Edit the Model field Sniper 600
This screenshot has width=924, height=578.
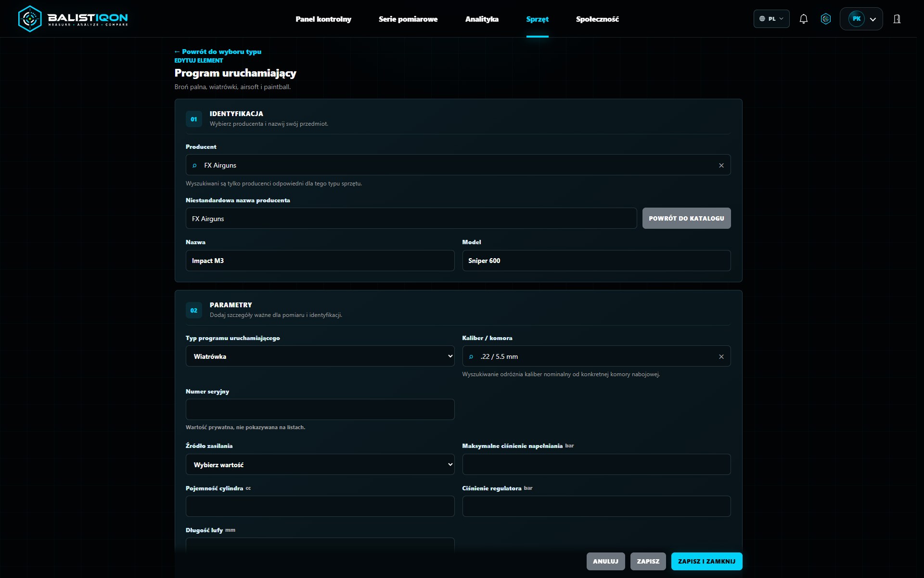pos(596,261)
